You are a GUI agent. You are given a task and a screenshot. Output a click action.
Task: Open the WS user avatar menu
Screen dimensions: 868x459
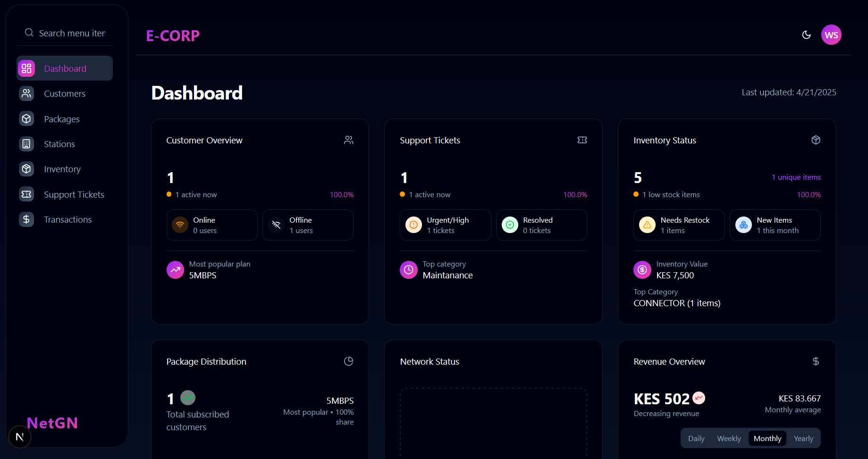tap(831, 35)
